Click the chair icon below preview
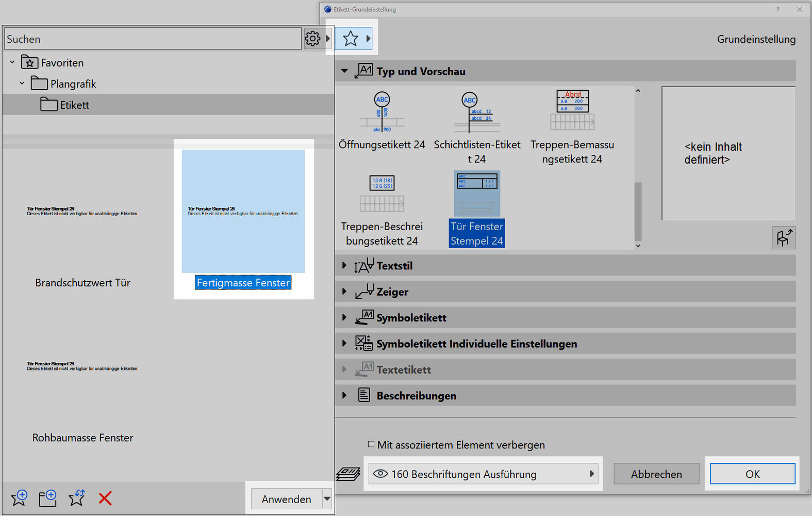 point(784,238)
